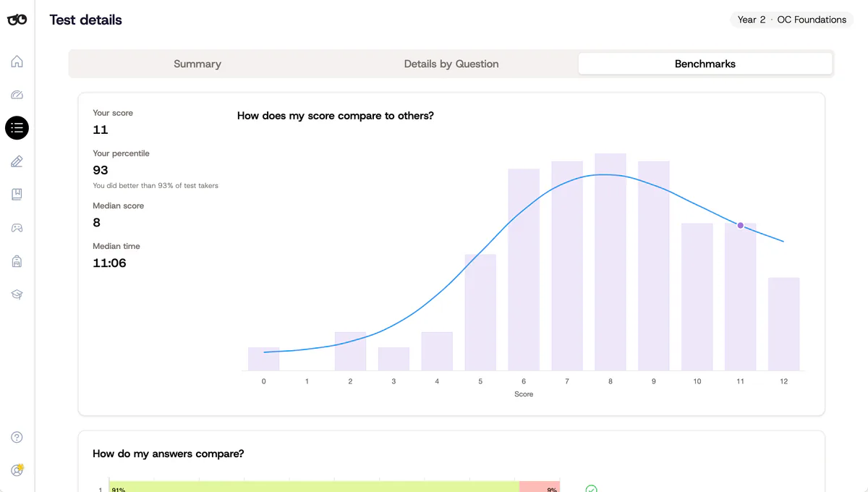Click the owl logo icon

pos(17,20)
